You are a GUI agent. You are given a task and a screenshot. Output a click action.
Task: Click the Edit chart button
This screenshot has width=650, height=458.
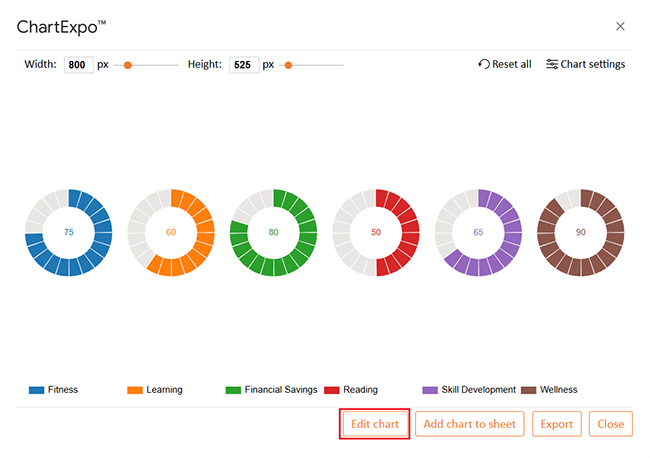pyautogui.click(x=375, y=424)
